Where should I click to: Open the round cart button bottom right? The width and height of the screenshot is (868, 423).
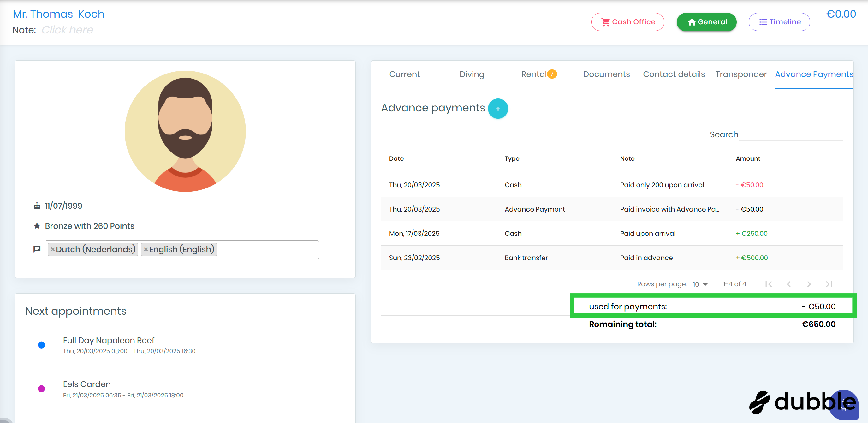(x=843, y=405)
